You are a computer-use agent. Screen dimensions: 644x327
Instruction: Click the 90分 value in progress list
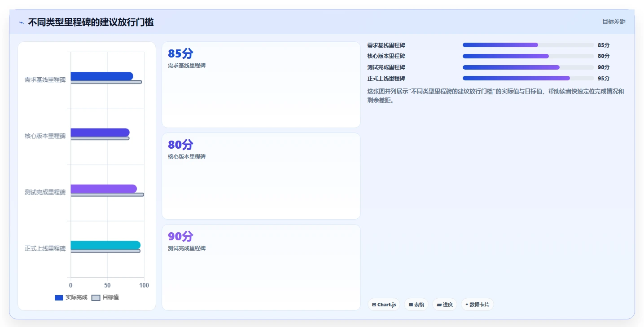[x=604, y=67]
